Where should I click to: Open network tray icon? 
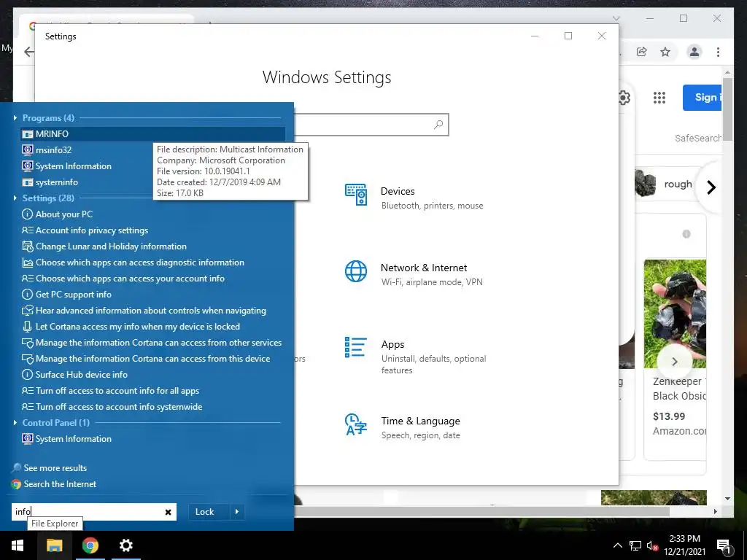coord(635,545)
